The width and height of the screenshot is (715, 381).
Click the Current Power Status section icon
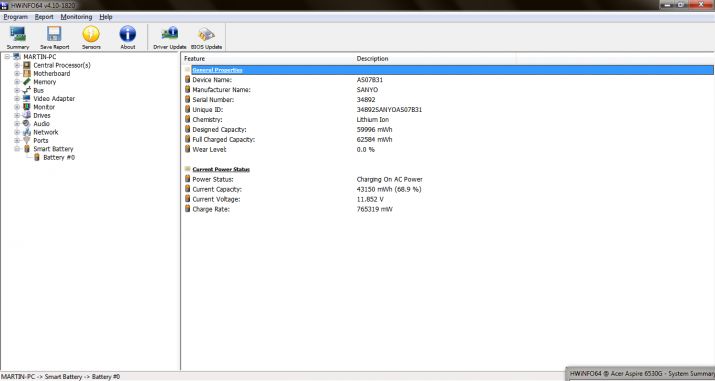187,169
